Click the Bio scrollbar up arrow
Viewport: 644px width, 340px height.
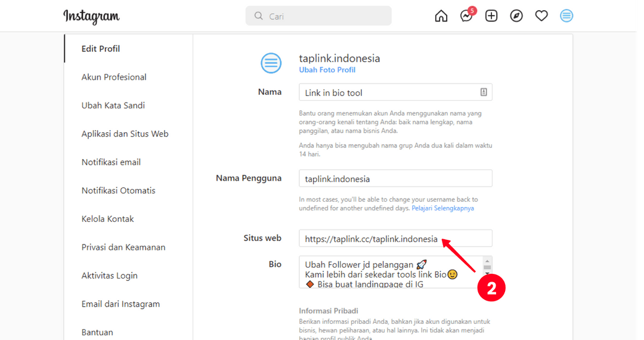point(487,261)
